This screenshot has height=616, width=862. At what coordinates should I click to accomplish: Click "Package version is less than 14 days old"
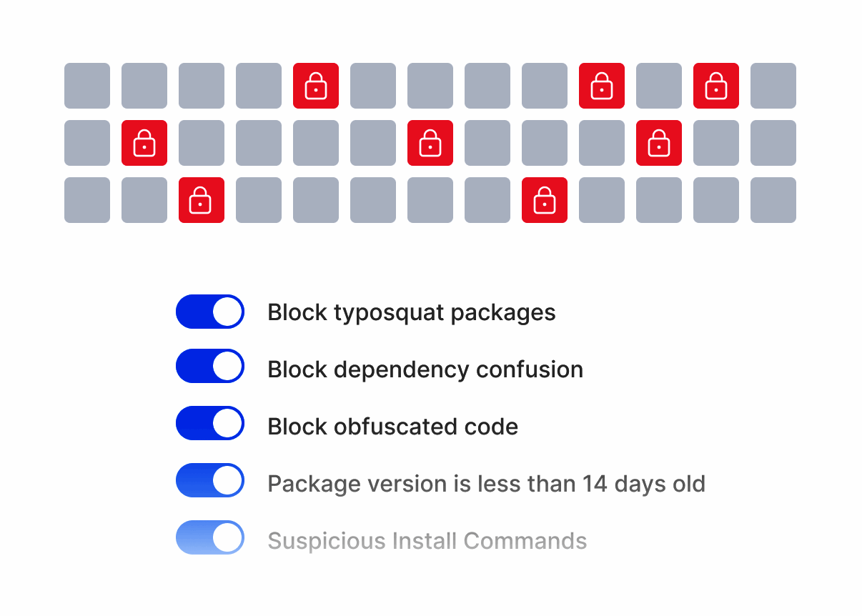pyautogui.click(x=486, y=484)
